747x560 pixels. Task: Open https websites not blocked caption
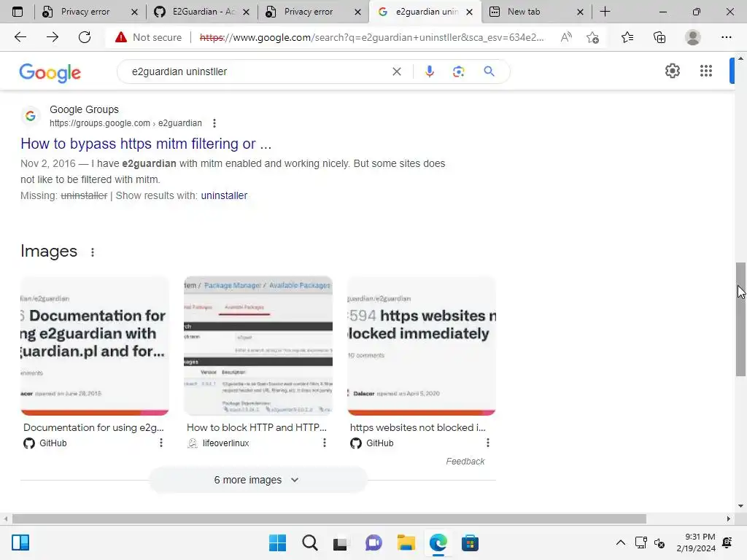(x=418, y=427)
